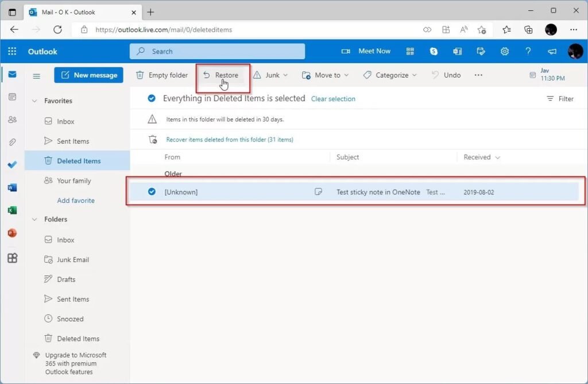Add page to browser favorites star
The height and width of the screenshot is (384, 588).
tap(482, 30)
